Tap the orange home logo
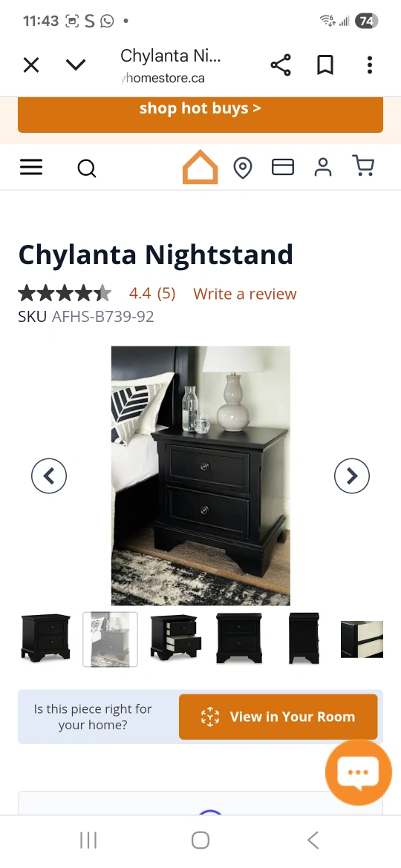The width and height of the screenshot is (401, 868). click(200, 167)
